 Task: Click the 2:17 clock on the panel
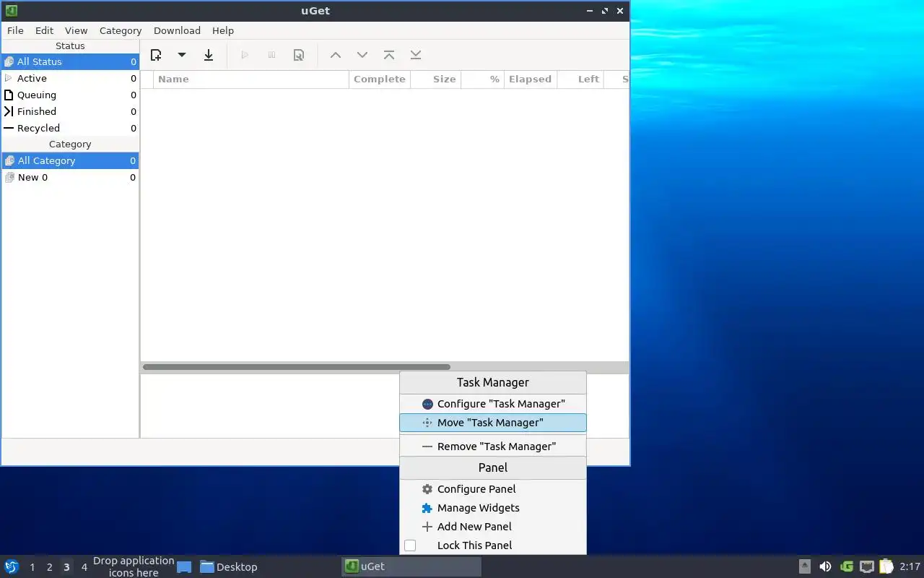point(910,566)
